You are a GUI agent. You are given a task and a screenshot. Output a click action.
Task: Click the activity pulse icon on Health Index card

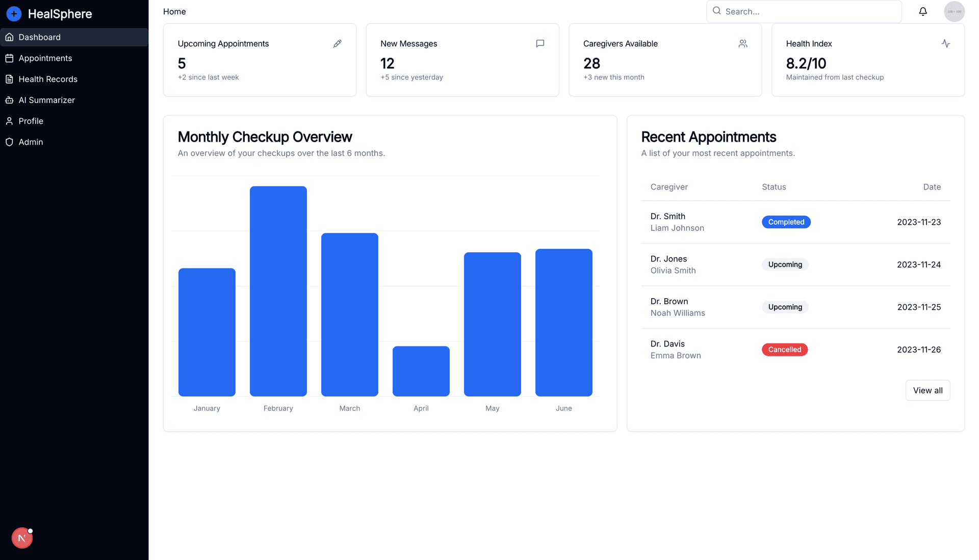945,44
